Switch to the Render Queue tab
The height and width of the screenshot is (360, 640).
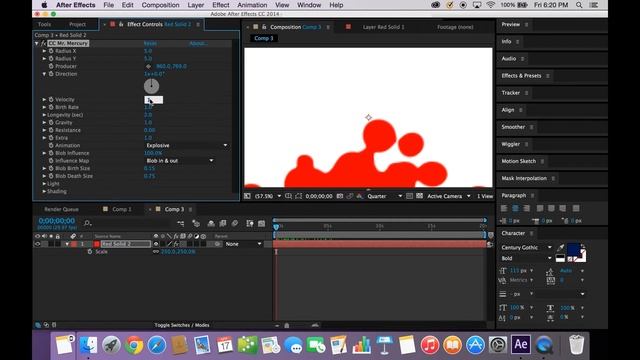[x=61, y=209]
